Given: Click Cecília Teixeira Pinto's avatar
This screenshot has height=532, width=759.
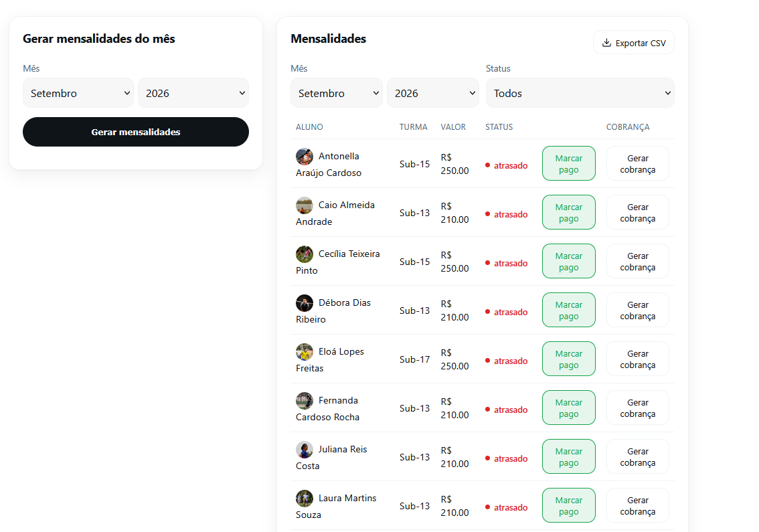Looking at the screenshot, I should point(305,254).
